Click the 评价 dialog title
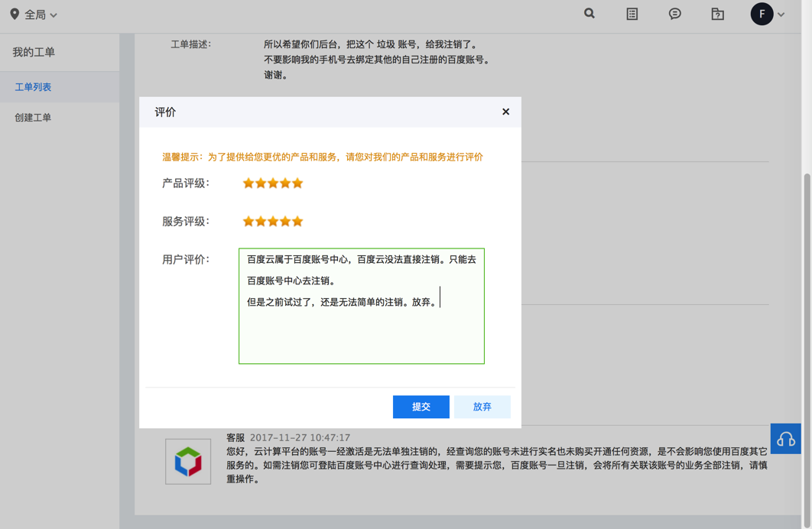 point(165,112)
